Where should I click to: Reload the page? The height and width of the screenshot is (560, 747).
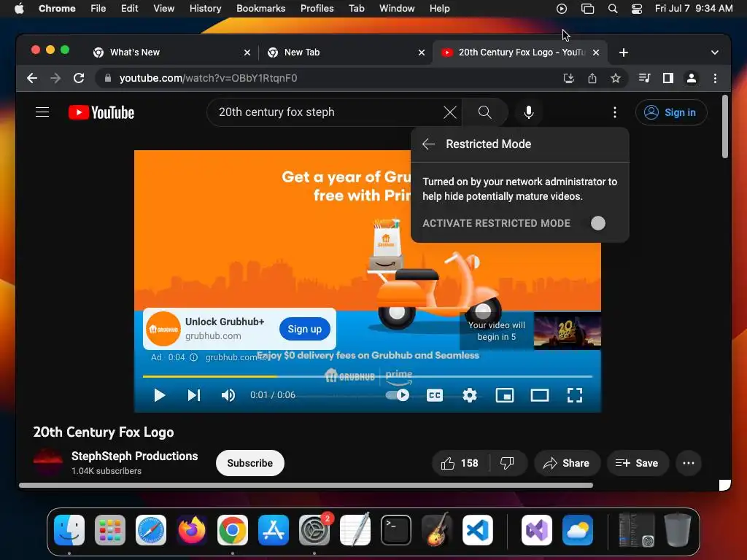click(x=79, y=78)
